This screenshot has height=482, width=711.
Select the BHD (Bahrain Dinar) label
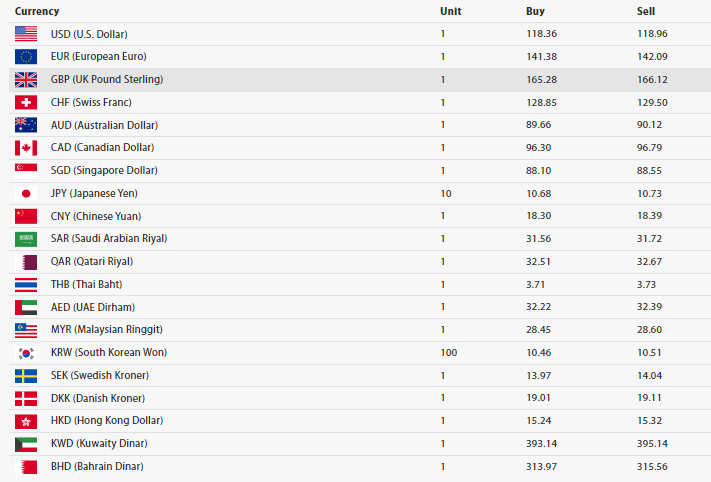coord(97,466)
